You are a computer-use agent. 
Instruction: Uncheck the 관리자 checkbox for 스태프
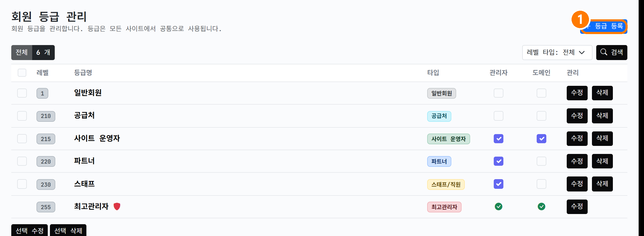tap(499, 184)
